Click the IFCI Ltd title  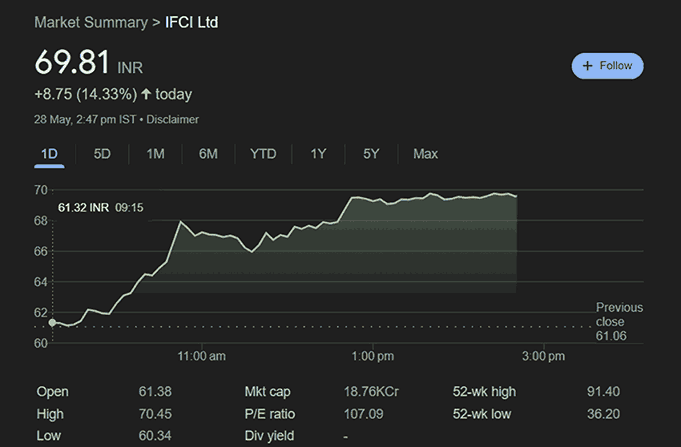(192, 23)
